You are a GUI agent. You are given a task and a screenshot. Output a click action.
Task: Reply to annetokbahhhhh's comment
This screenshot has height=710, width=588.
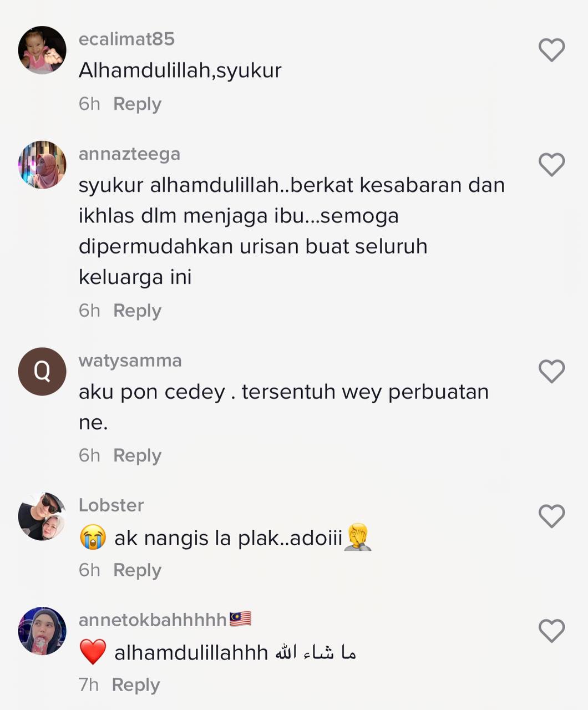coord(136,686)
